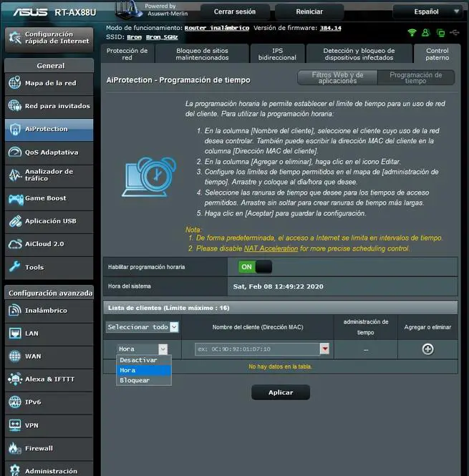The width and height of the screenshot is (469, 476).
Task: Click the Lista de clientes header
Action: (x=281, y=308)
